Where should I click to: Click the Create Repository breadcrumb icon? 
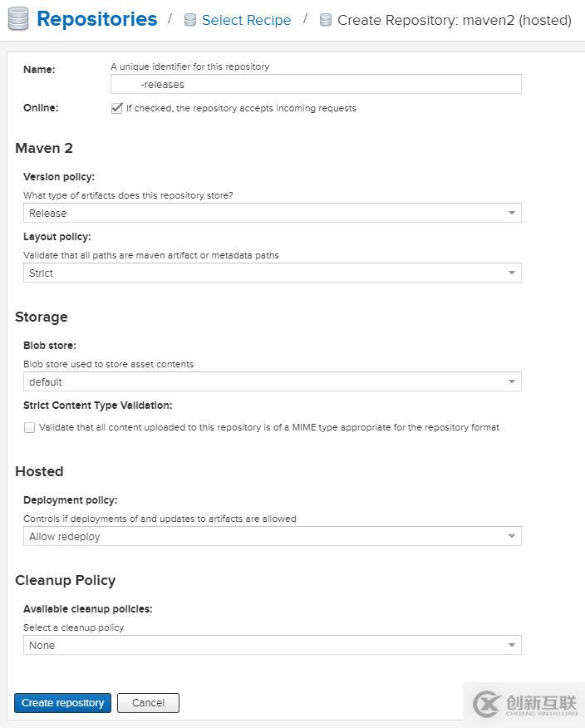click(x=326, y=20)
